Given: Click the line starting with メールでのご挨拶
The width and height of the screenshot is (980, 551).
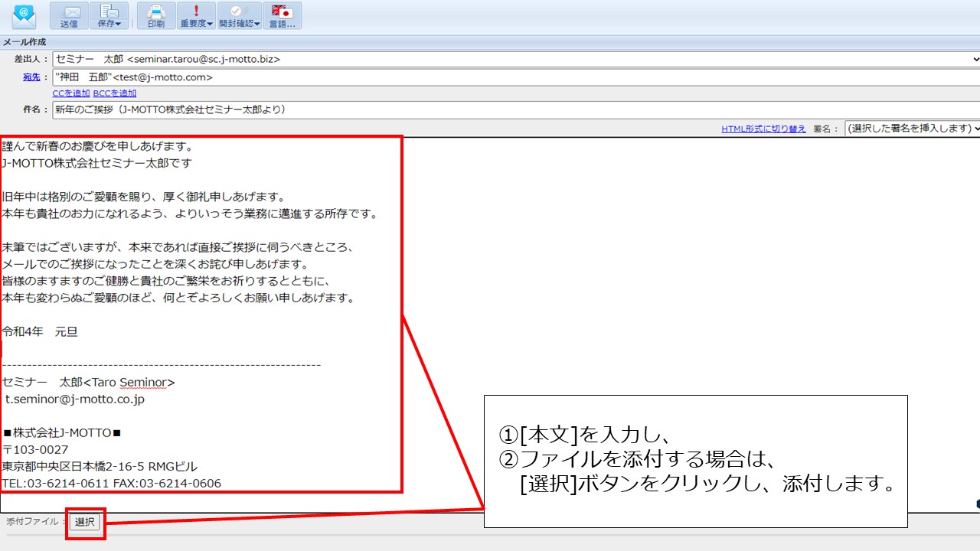Looking at the screenshot, I should pyautogui.click(x=155, y=264).
